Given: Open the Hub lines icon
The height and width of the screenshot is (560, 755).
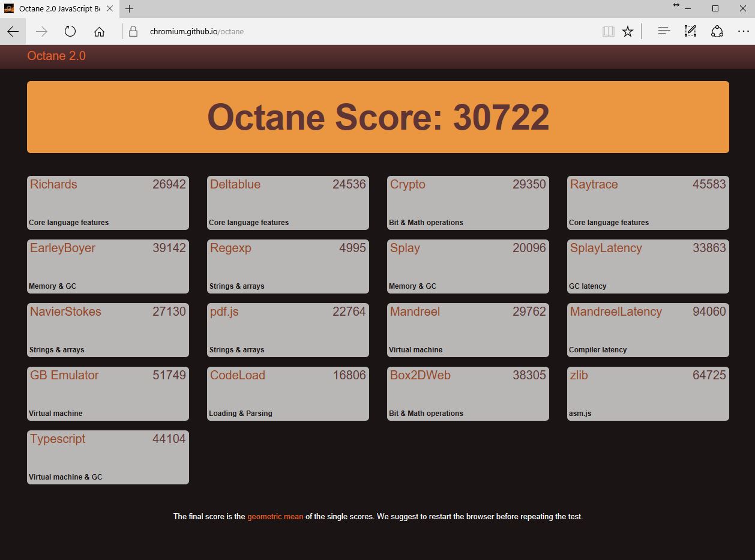Looking at the screenshot, I should click(664, 31).
